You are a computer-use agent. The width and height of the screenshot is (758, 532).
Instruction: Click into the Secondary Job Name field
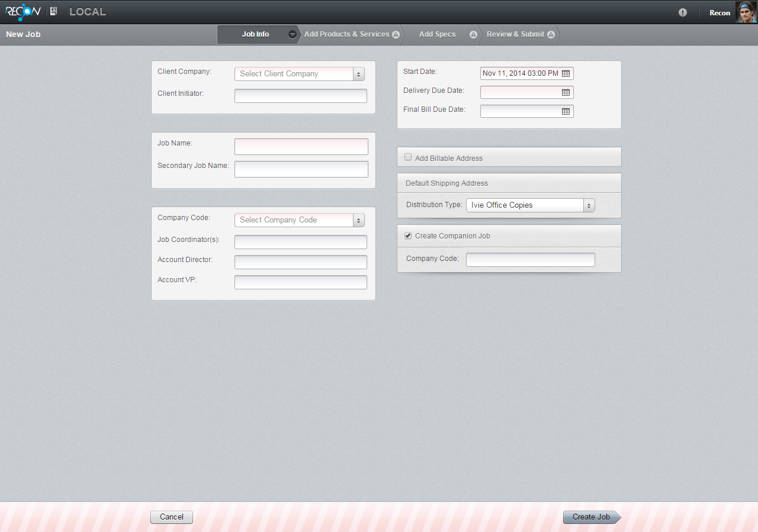pyautogui.click(x=301, y=169)
